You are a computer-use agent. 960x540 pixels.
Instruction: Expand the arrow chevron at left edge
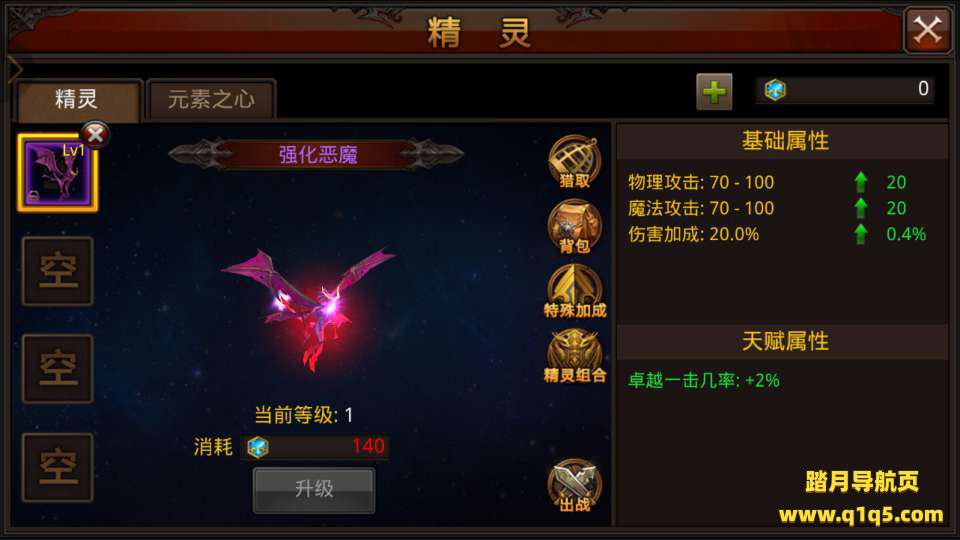(x=15, y=70)
